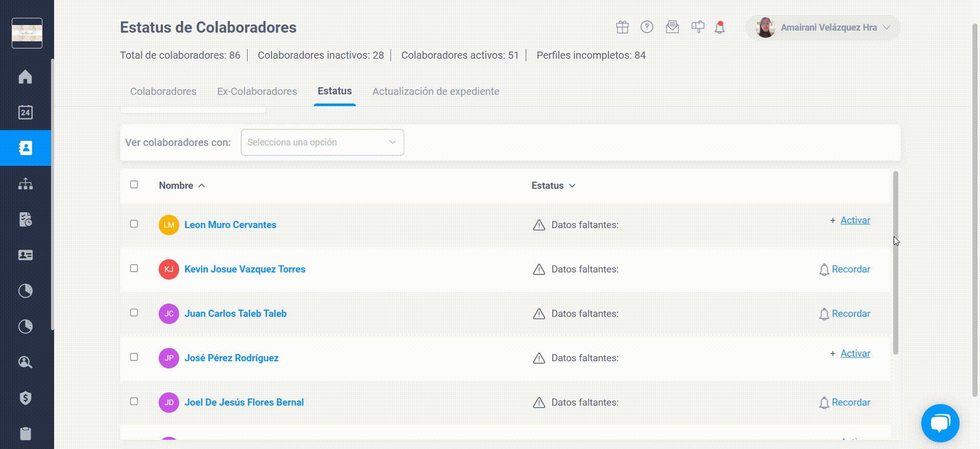The width and height of the screenshot is (980, 449).
Task: Check the select-all checkbox beside Nombre
Action: coord(134,185)
